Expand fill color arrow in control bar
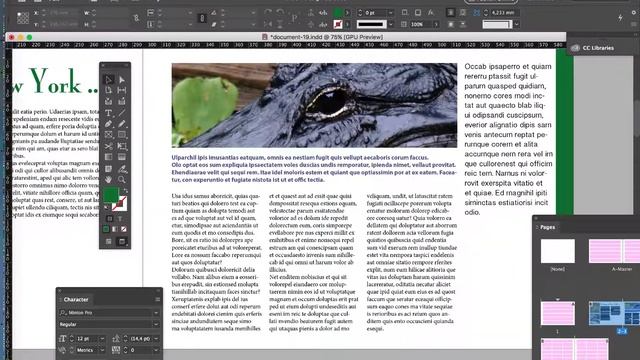 pyautogui.click(x=347, y=13)
